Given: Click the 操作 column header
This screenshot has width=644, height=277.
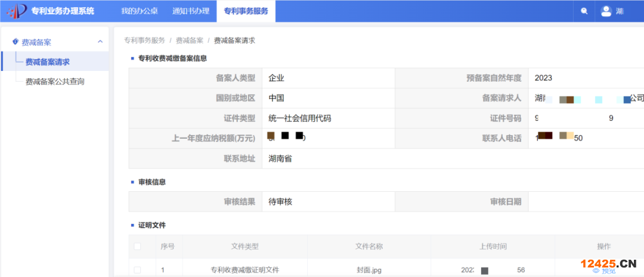Looking at the screenshot, I should click(603, 247).
